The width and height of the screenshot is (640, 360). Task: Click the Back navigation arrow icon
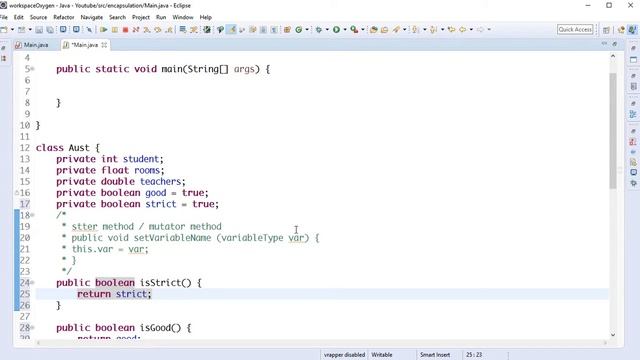(462, 29)
